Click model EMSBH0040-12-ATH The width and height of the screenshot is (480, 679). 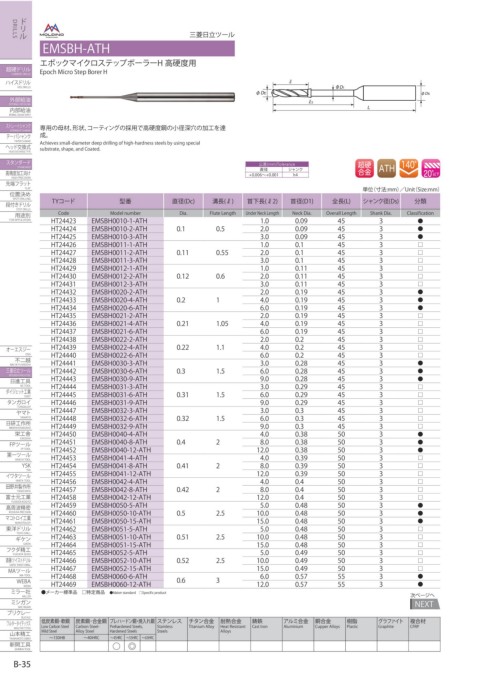click(121, 450)
